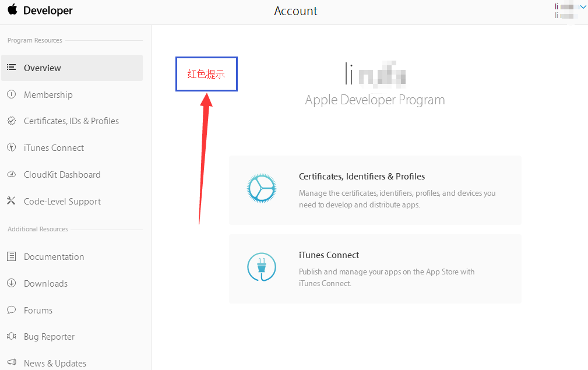
Task: Click the Code-Level Support tools icon
Action: coord(11,201)
